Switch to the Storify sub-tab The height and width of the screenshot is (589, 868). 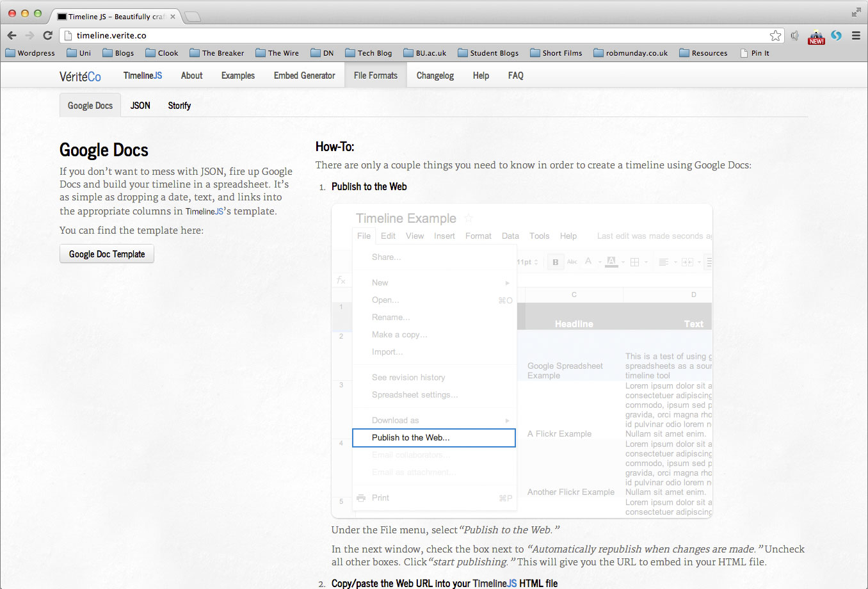pos(179,106)
